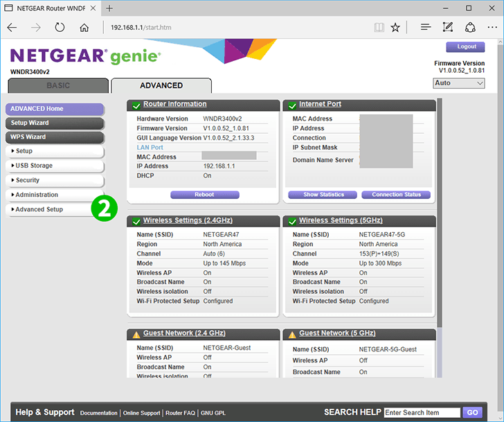Open Guest Network (2.4 GHz) link
504x422 pixels.
pyautogui.click(x=184, y=333)
